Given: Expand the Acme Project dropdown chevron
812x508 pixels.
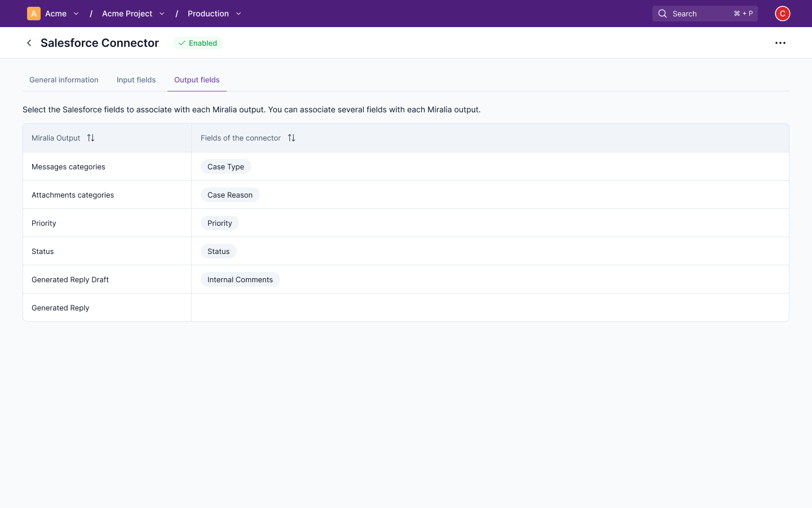Looking at the screenshot, I should [162, 14].
